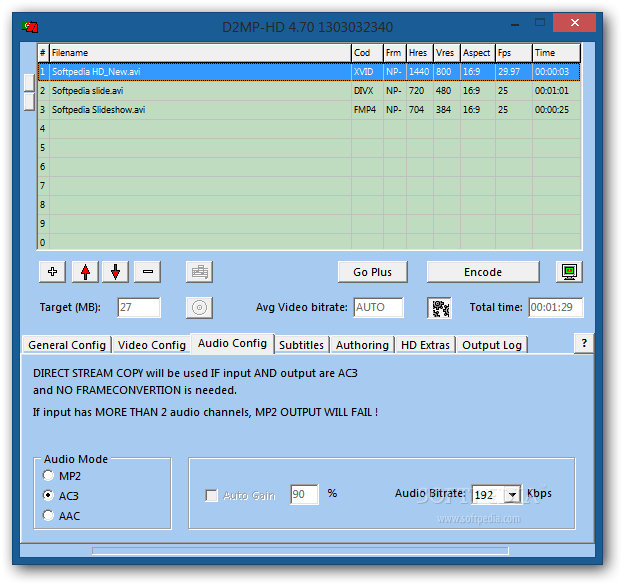Click the Go Plus button
This screenshot has width=623, height=585.
372,272
